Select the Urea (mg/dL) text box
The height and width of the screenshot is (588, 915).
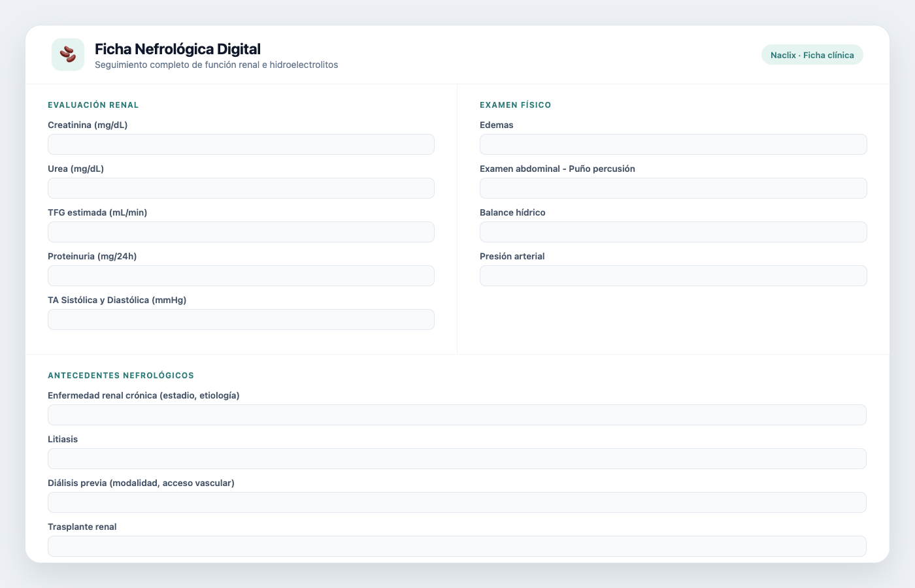tap(241, 188)
